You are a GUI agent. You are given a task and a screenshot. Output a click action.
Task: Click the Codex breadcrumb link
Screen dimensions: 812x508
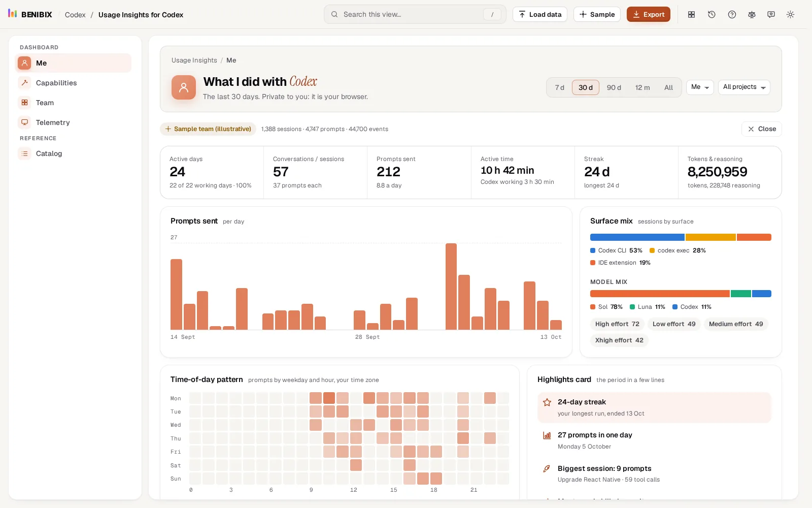coord(75,15)
